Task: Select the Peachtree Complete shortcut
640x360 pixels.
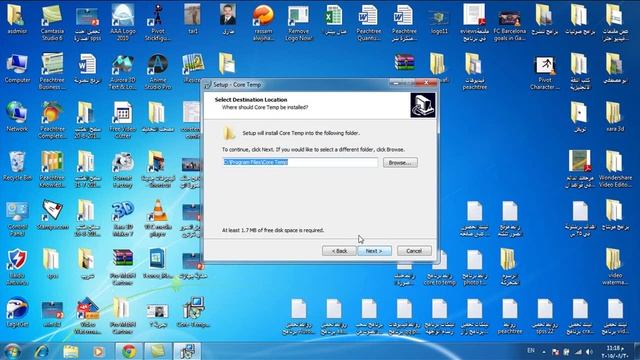Action: pos(52,120)
